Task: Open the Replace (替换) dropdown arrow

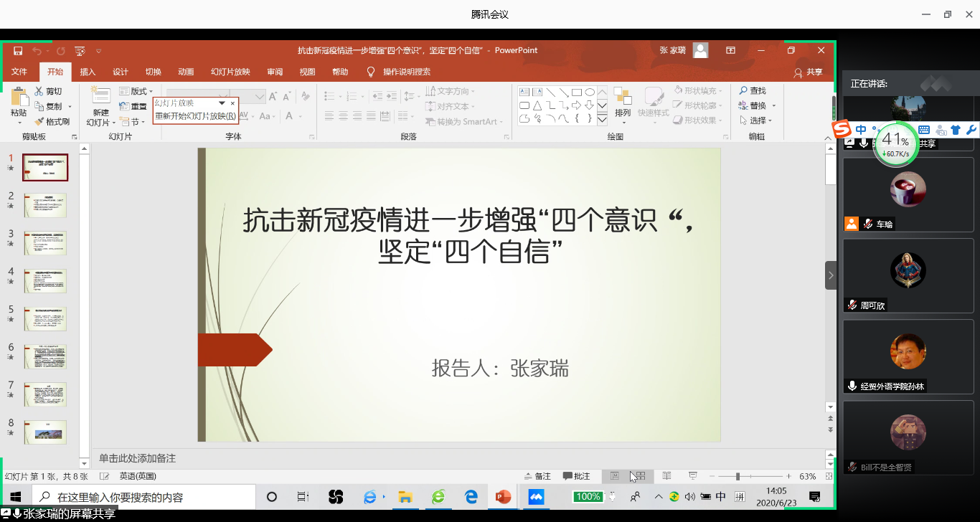Action: [x=773, y=106]
